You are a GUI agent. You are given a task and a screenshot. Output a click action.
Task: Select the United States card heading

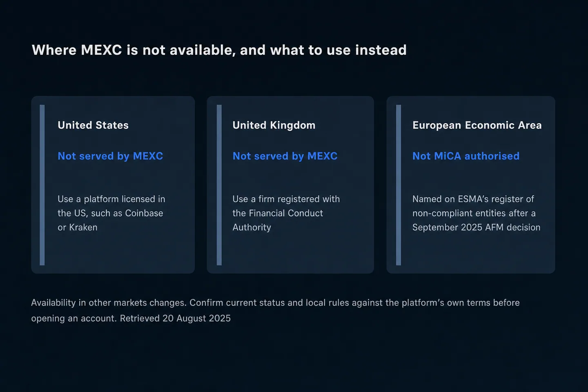(x=93, y=125)
